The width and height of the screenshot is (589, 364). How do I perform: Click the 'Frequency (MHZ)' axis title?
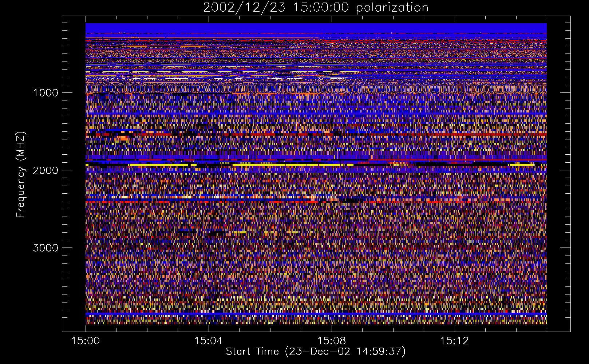click(21, 175)
